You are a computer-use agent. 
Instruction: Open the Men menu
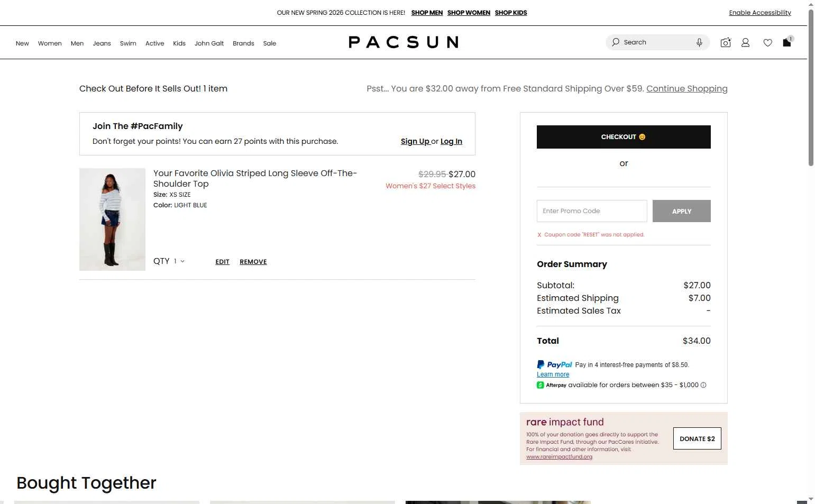click(77, 43)
